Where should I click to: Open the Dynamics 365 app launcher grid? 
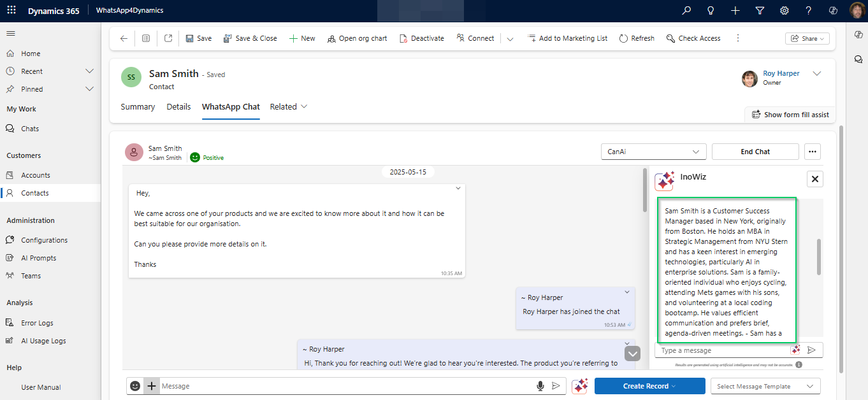click(x=13, y=10)
